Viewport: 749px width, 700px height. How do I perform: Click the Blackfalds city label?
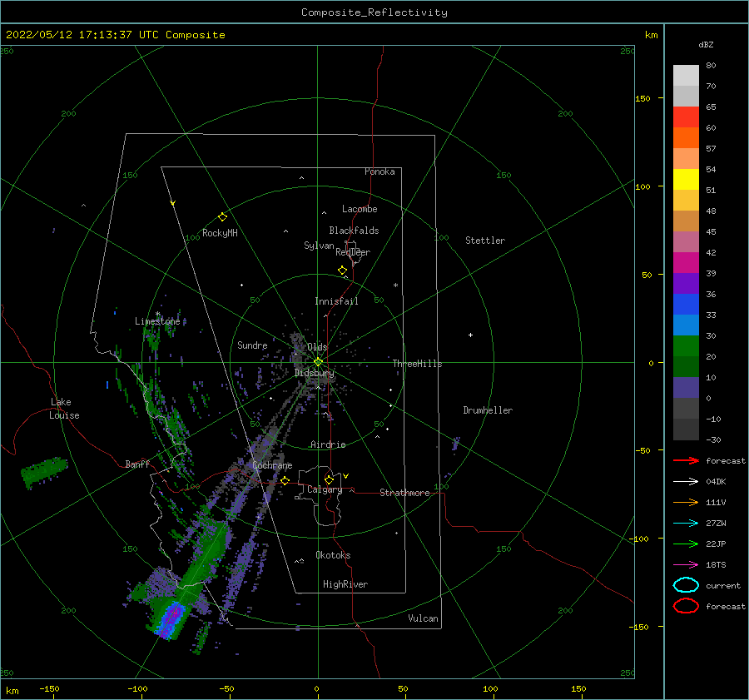[x=354, y=231]
